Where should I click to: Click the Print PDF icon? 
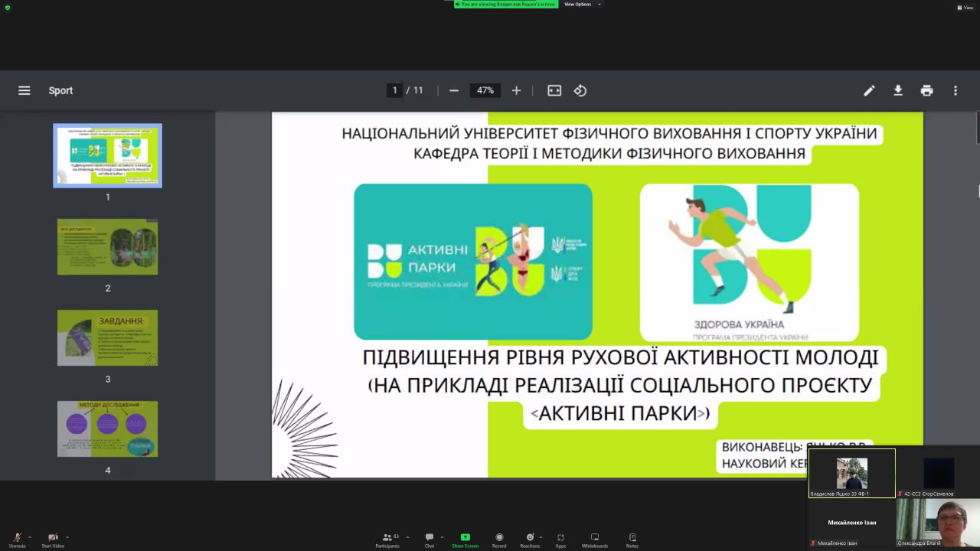tap(926, 90)
